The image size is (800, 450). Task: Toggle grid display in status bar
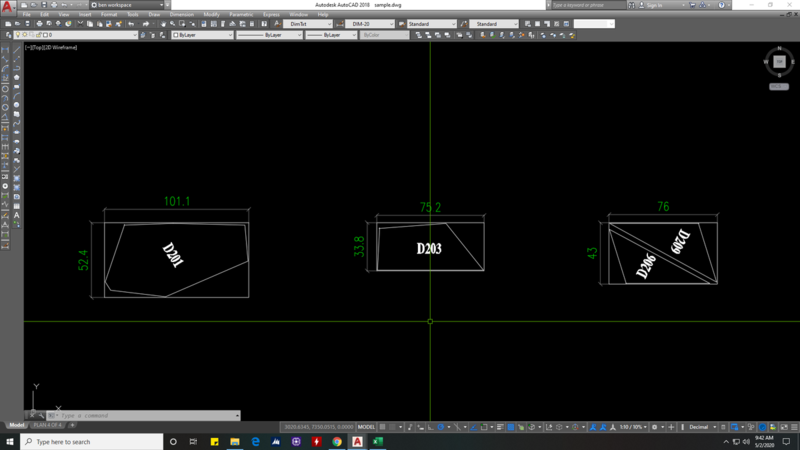[382, 427]
